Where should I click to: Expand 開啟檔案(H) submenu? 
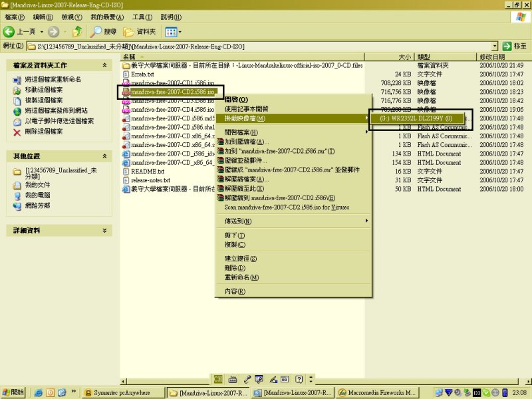(x=294, y=132)
